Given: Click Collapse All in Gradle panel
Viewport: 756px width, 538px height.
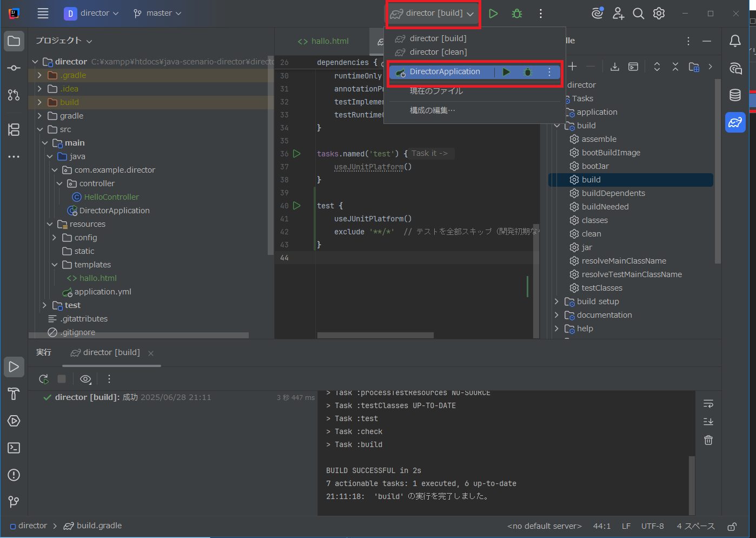Looking at the screenshot, I should (675, 67).
